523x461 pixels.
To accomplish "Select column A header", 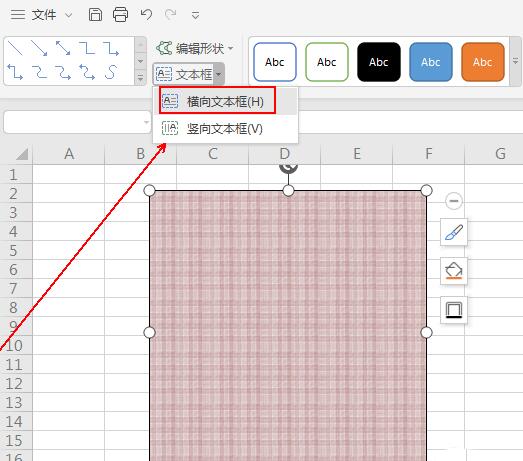I will pos(69,154).
